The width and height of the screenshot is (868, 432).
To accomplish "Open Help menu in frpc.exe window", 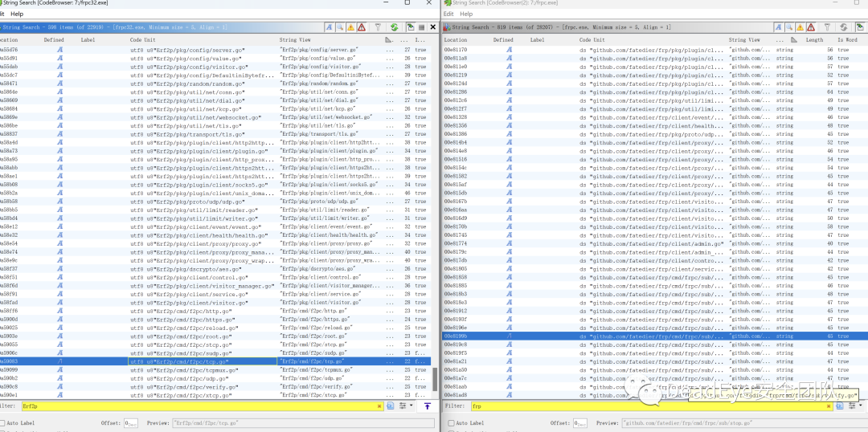I will coord(467,14).
